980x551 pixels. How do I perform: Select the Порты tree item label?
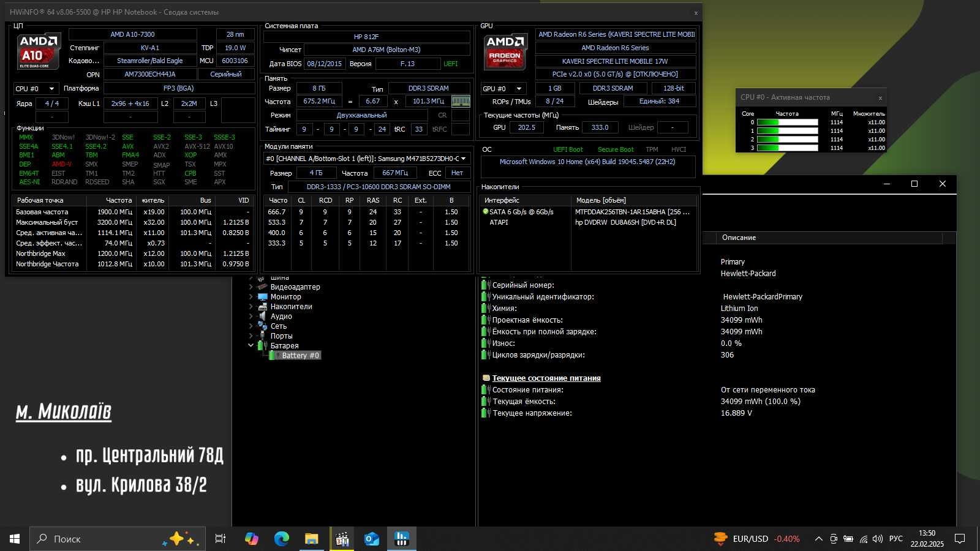(x=281, y=335)
